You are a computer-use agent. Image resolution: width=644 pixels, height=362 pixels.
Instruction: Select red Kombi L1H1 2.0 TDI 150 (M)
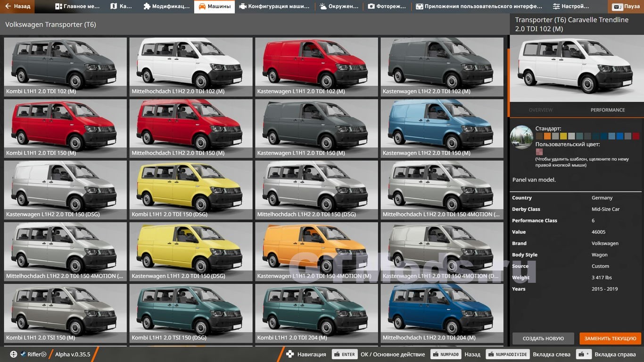point(65,129)
